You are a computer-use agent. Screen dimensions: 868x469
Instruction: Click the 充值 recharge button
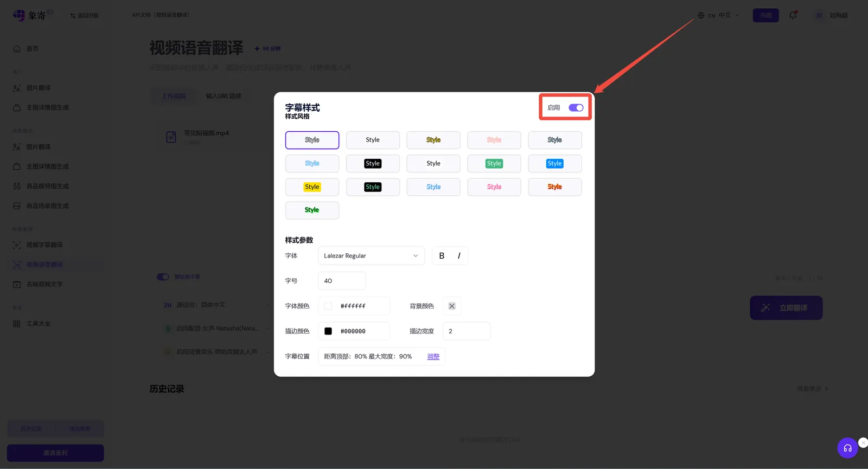tap(765, 15)
